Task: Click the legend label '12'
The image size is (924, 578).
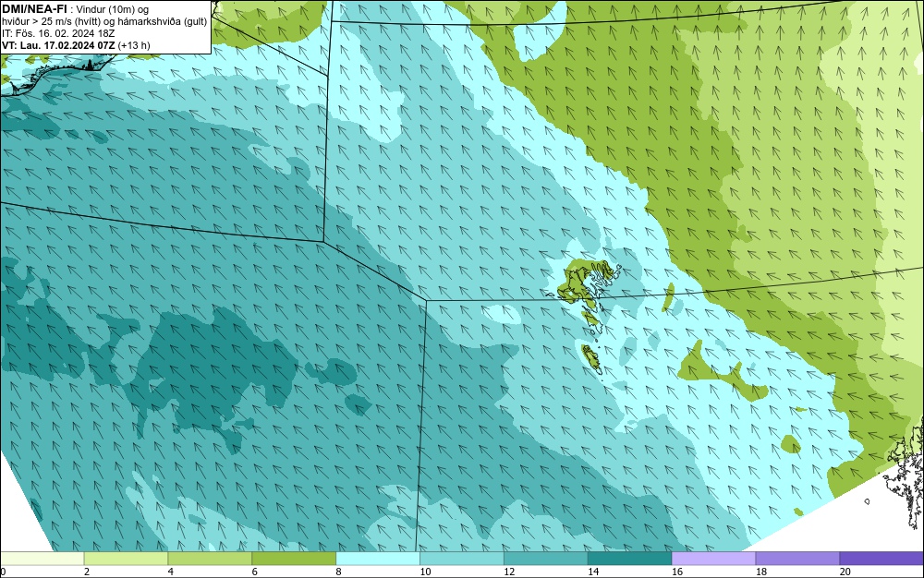Action: tap(509, 572)
